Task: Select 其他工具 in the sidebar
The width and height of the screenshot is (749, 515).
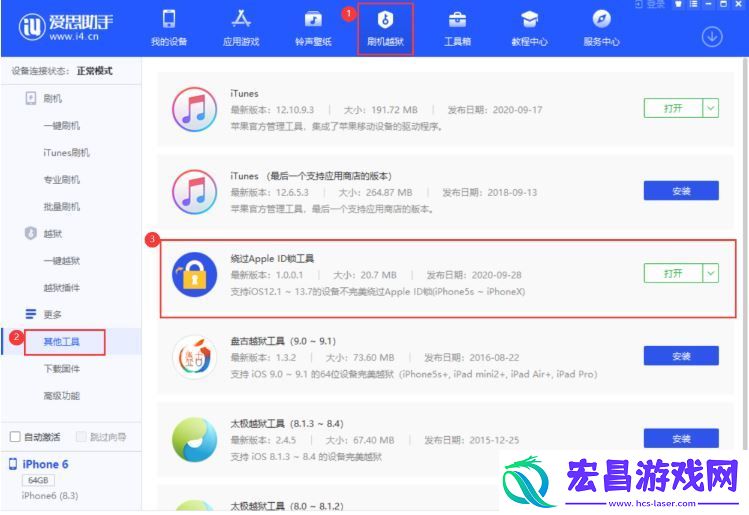Action: tap(62, 342)
